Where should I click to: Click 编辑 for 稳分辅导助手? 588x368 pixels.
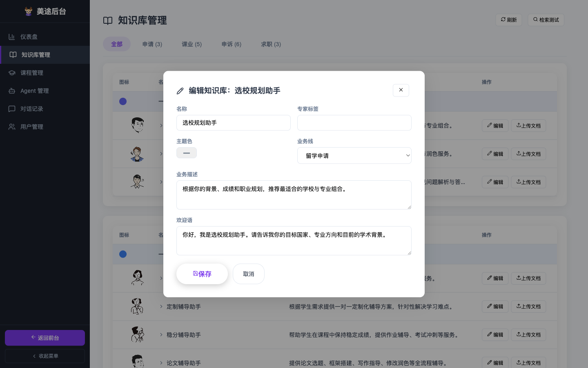click(495, 334)
